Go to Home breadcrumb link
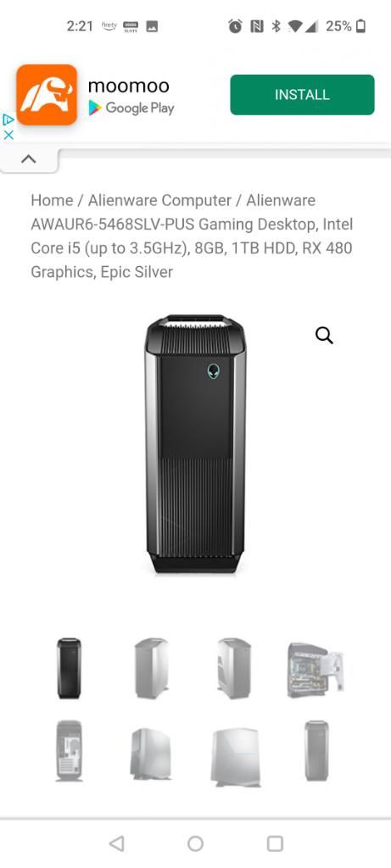 point(52,200)
